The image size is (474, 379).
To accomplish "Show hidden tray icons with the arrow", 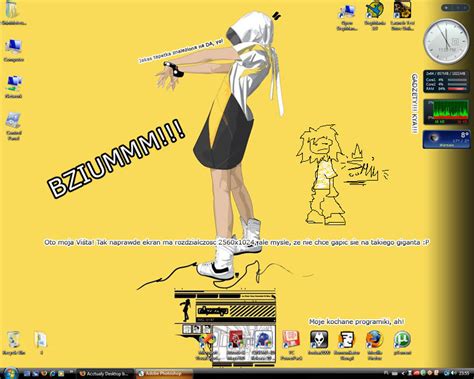I will 404,373.
